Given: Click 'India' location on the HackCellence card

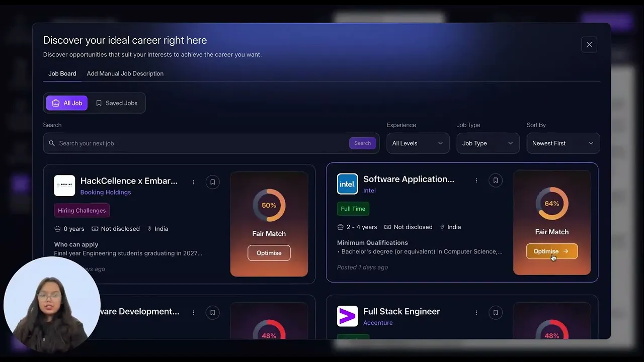Looking at the screenshot, I should (x=161, y=229).
